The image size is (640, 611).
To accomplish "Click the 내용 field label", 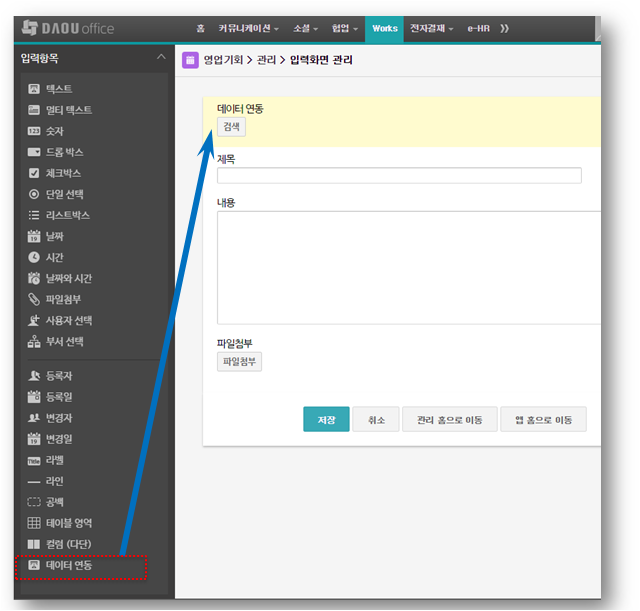I will [x=226, y=203].
